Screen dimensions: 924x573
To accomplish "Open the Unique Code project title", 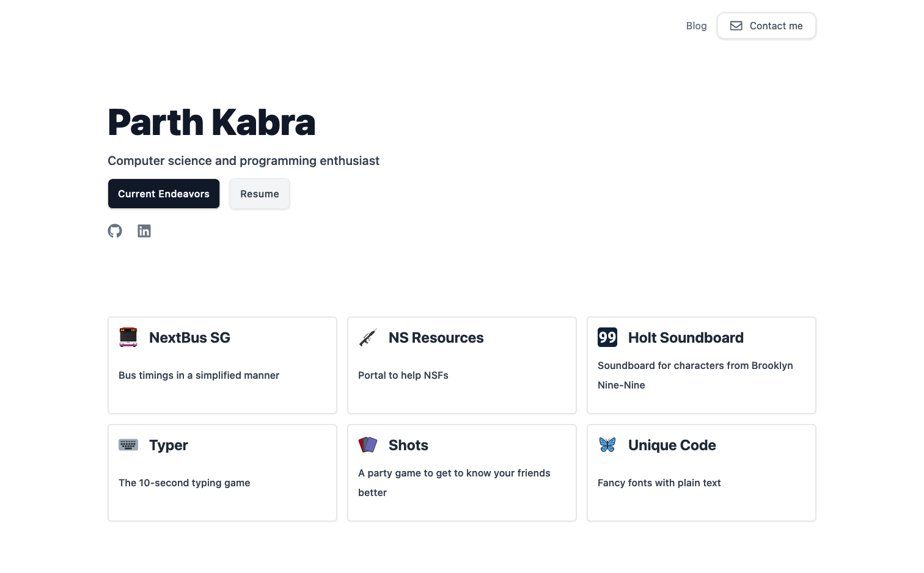I will (672, 445).
